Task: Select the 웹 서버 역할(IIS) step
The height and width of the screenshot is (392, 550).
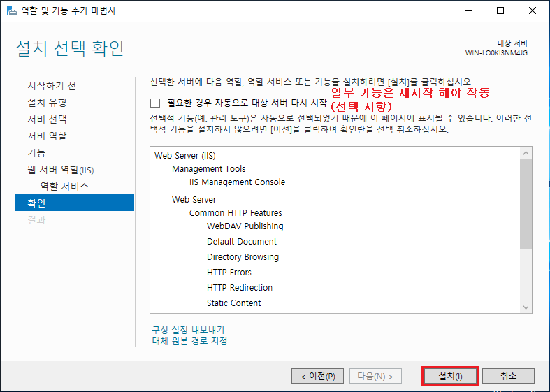Action: [x=61, y=170]
